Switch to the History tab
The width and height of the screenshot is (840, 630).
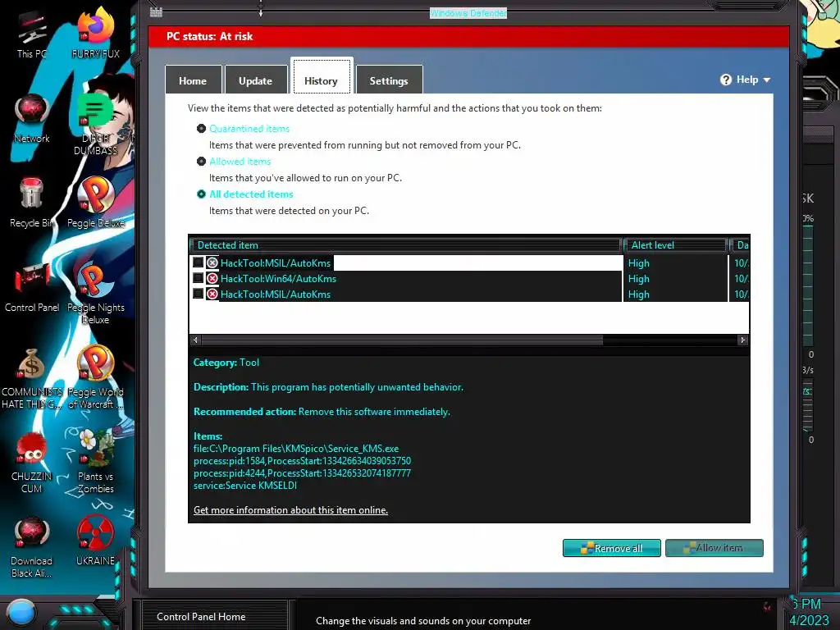coord(322,78)
